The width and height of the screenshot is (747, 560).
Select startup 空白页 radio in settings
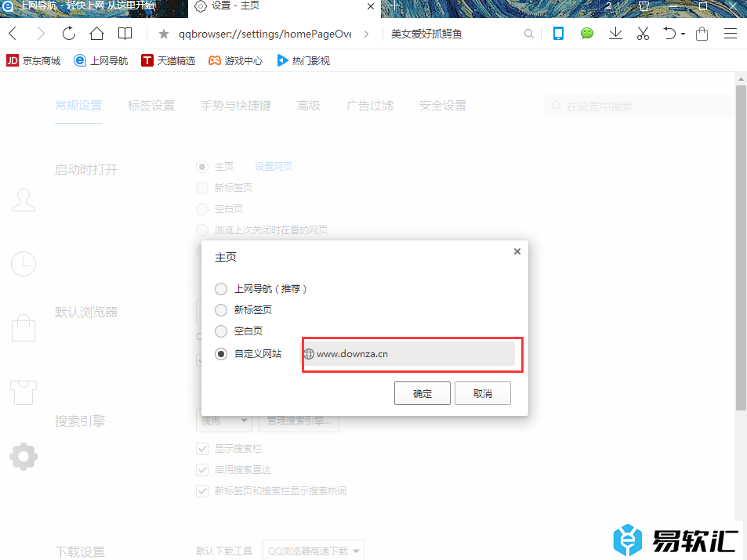click(x=202, y=208)
